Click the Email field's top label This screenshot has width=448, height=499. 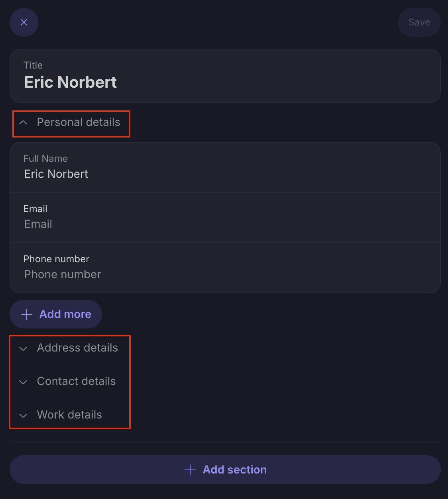click(35, 209)
